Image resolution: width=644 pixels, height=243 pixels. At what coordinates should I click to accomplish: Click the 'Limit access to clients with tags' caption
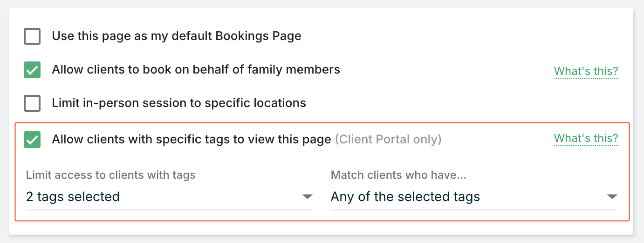[110, 175]
